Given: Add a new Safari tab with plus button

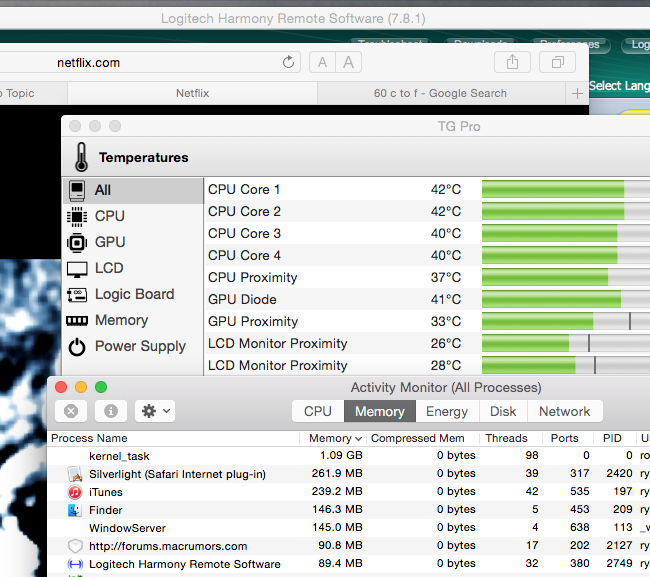Looking at the screenshot, I should 577,94.
